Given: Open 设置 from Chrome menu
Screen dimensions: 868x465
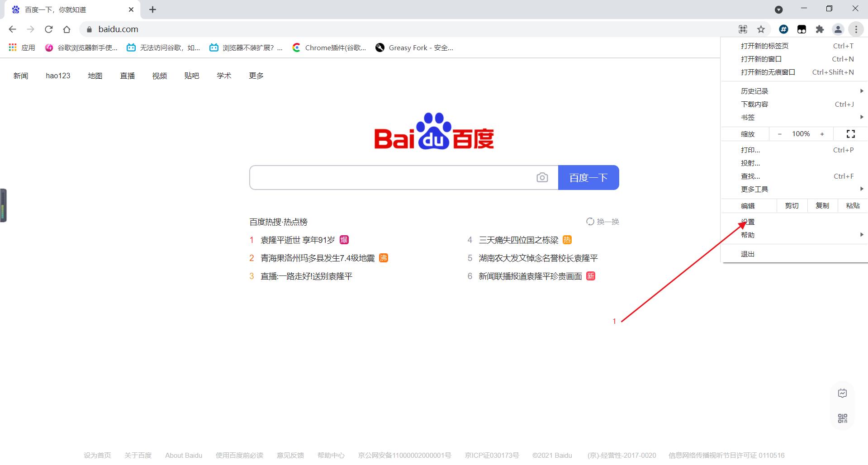Looking at the screenshot, I should (x=794, y=222).
